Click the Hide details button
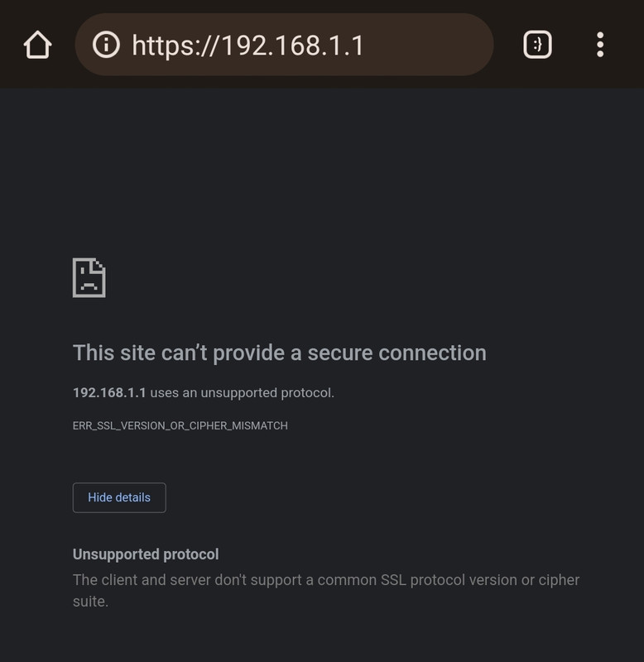This screenshot has width=644, height=662. pyautogui.click(x=119, y=497)
